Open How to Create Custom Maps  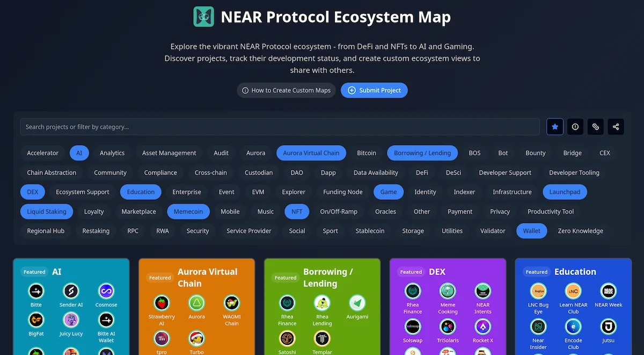click(286, 90)
